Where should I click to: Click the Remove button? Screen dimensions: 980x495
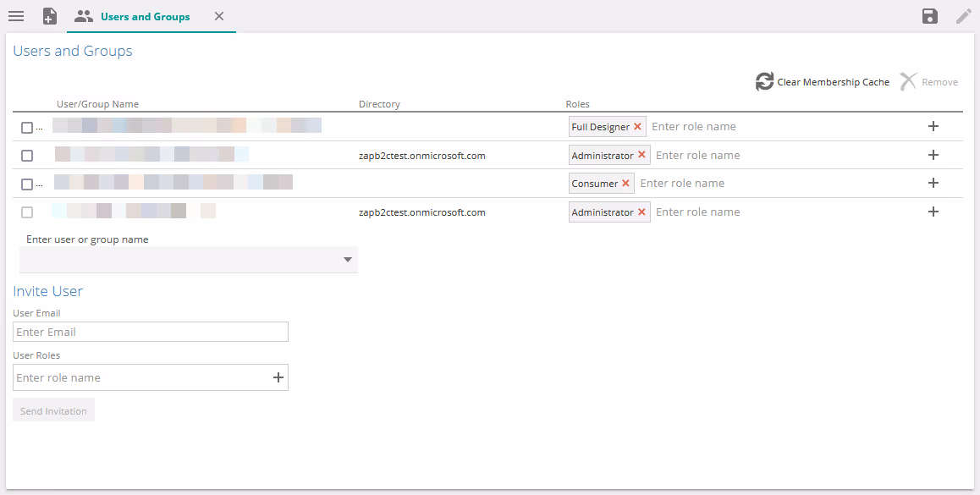pyautogui.click(x=929, y=82)
